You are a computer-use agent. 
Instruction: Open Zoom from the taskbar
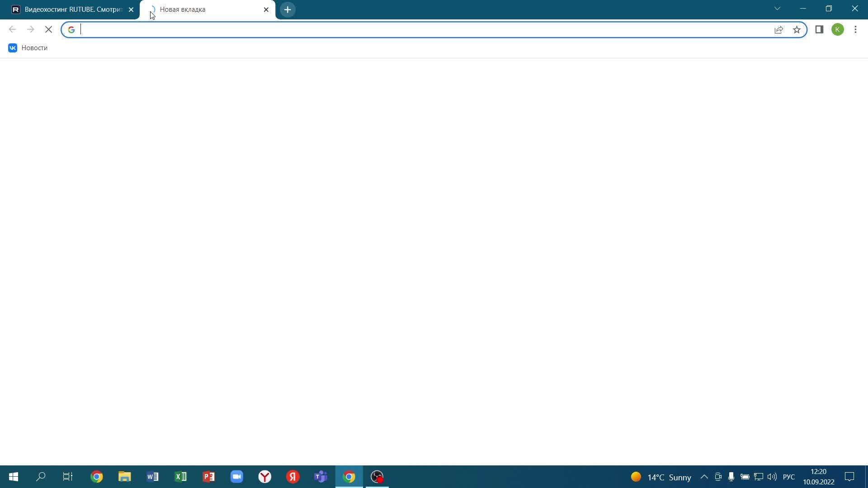pos(237,477)
